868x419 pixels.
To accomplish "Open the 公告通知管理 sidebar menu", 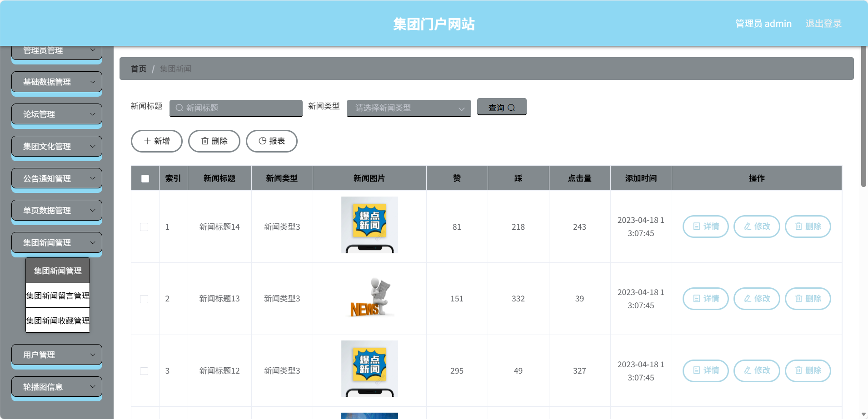I will tap(57, 178).
